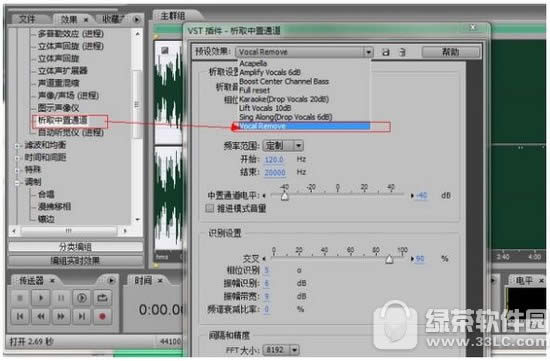Jump to the beginning of the track

20,316
